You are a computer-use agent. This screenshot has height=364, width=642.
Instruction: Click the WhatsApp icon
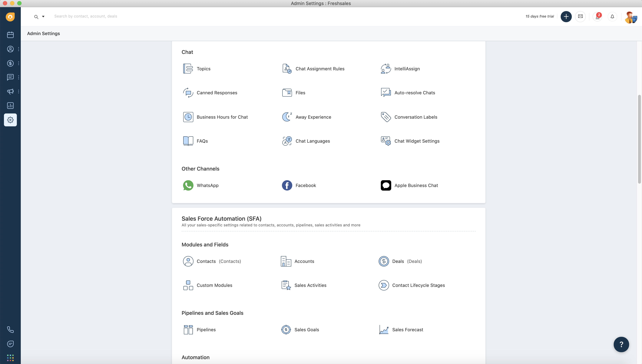(x=188, y=185)
